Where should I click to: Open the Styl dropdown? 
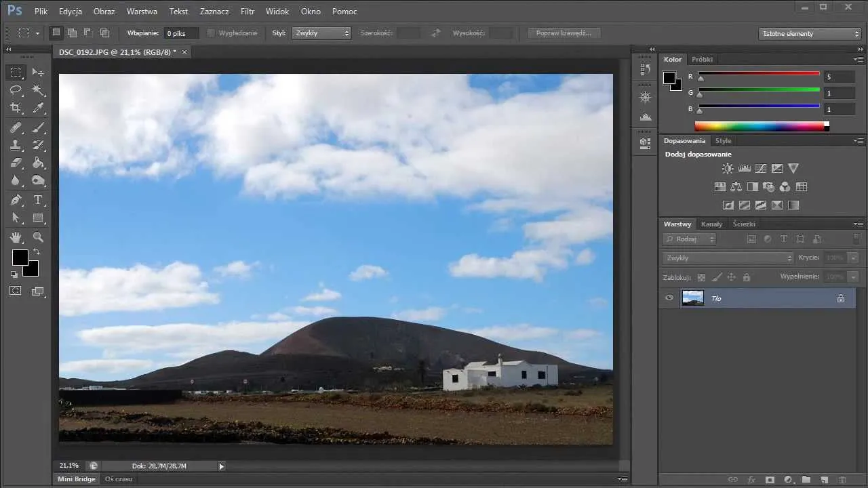coord(320,33)
